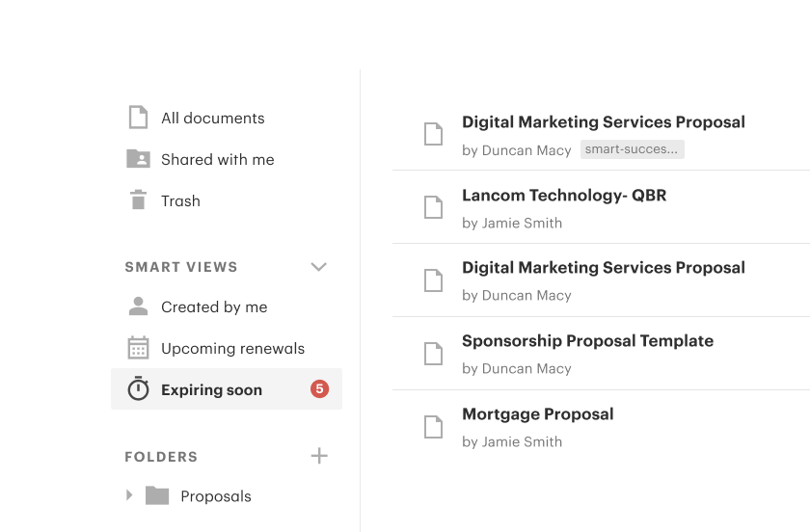Add a new folder with the plus button

[x=319, y=456]
